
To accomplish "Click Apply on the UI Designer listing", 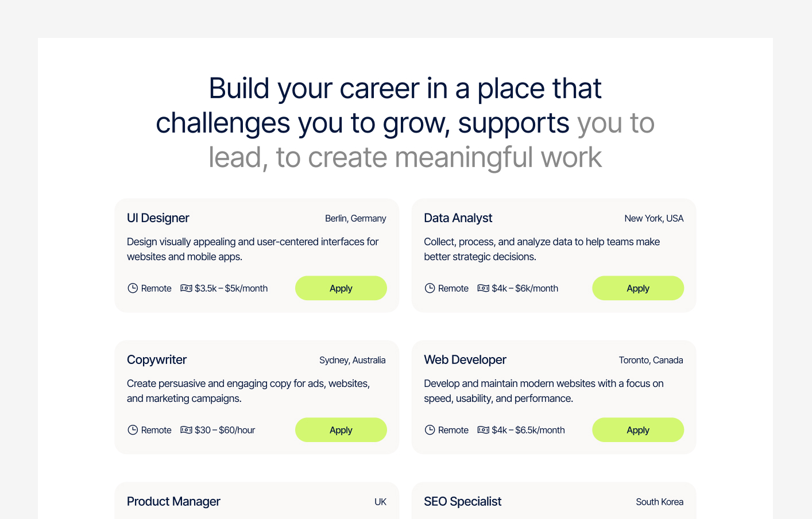I will pyautogui.click(x=341, y=288).
